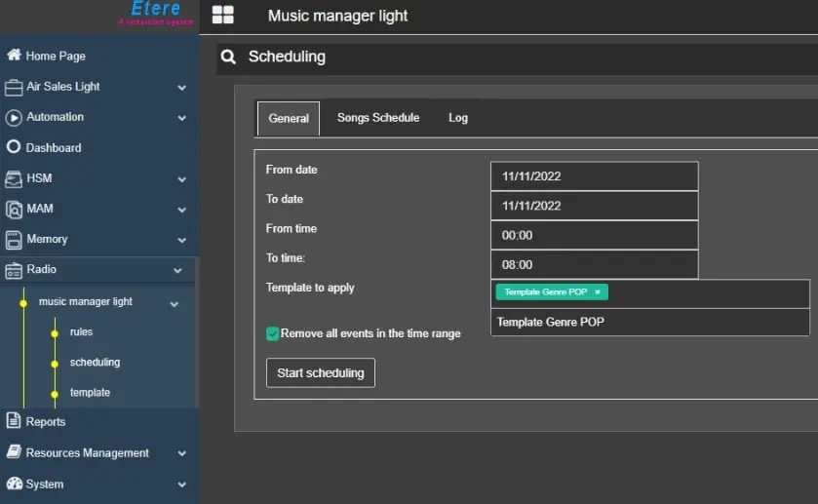This screenshot has height=504, width=818.
Task: Switch to the Songs Schedule tab
Action: point(378,118)
